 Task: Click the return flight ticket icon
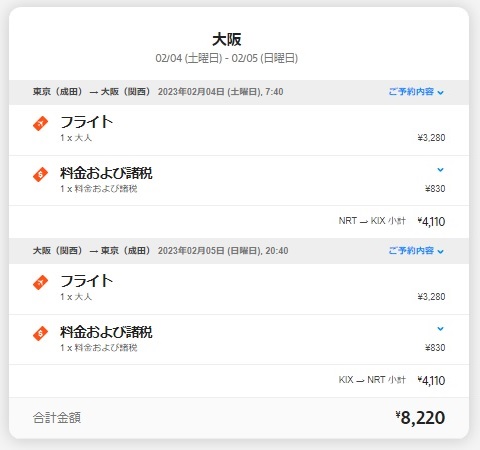pos(40,283)
